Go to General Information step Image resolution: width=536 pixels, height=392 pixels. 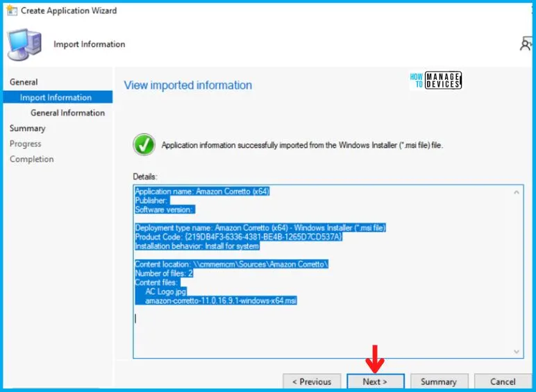point(67,112)
